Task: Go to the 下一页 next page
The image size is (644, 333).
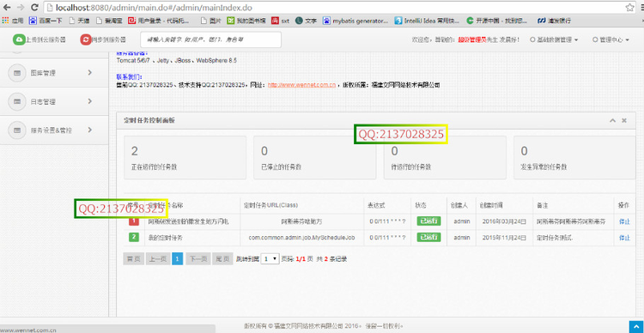Action: 198,259
